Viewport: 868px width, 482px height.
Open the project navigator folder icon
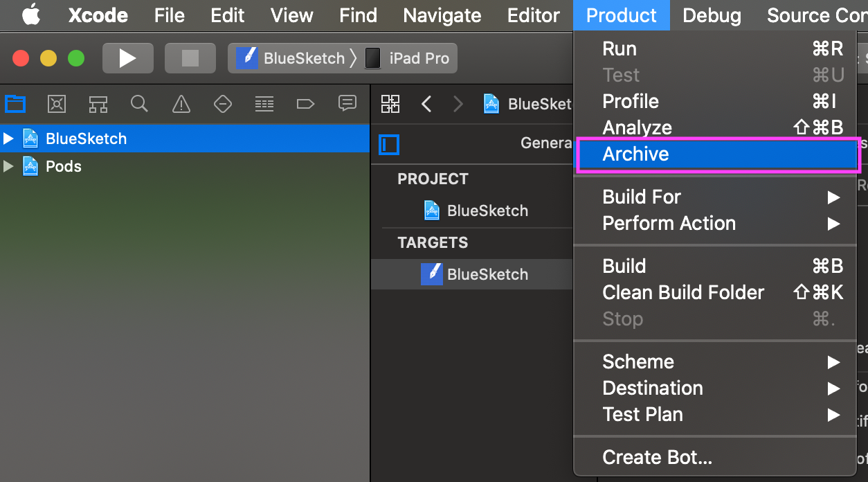[x=15, y=104]
